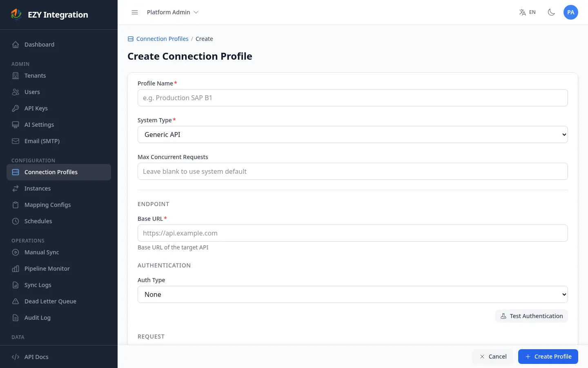
Task: Click the AUTHENTICATION section label
Action: coord(164,265)
